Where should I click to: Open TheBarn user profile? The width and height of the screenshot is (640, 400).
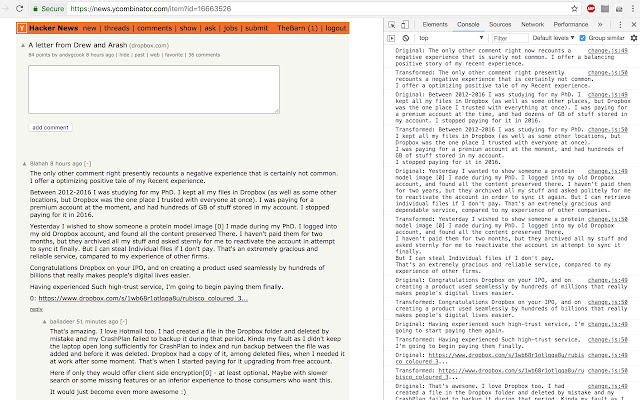[x=291, y=28]
